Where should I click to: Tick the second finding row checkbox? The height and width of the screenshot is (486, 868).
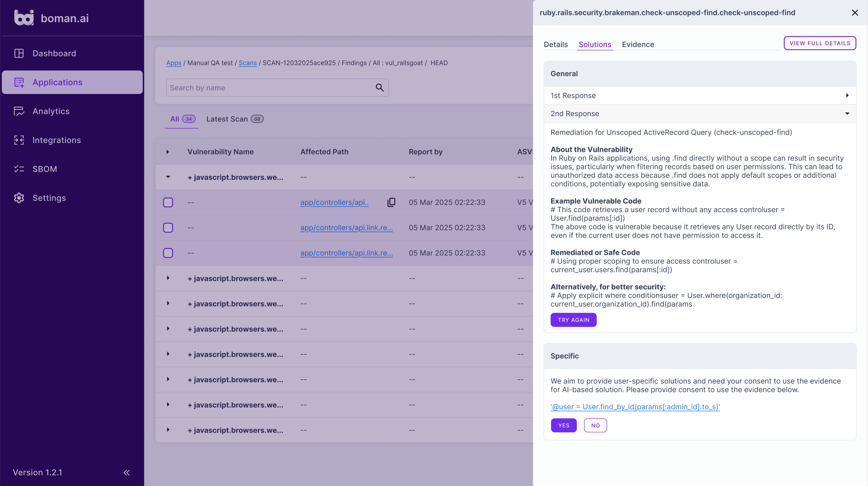click(x=168, y=228)
